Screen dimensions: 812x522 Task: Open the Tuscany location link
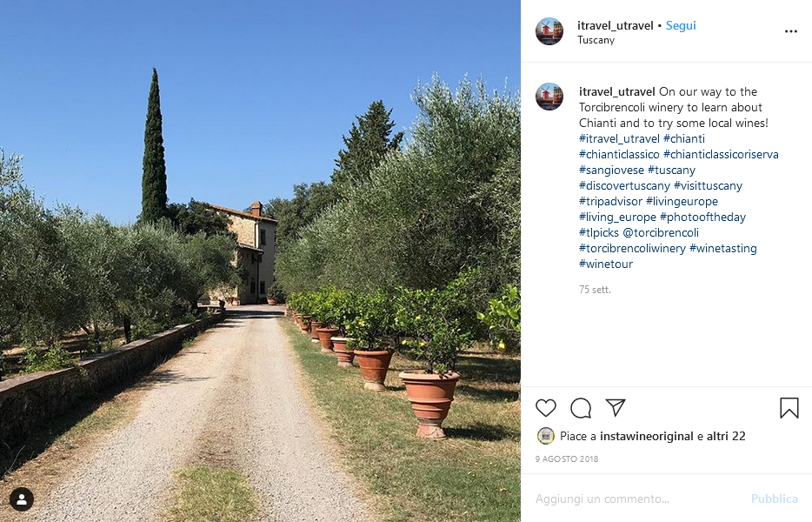tap(596, 40)
